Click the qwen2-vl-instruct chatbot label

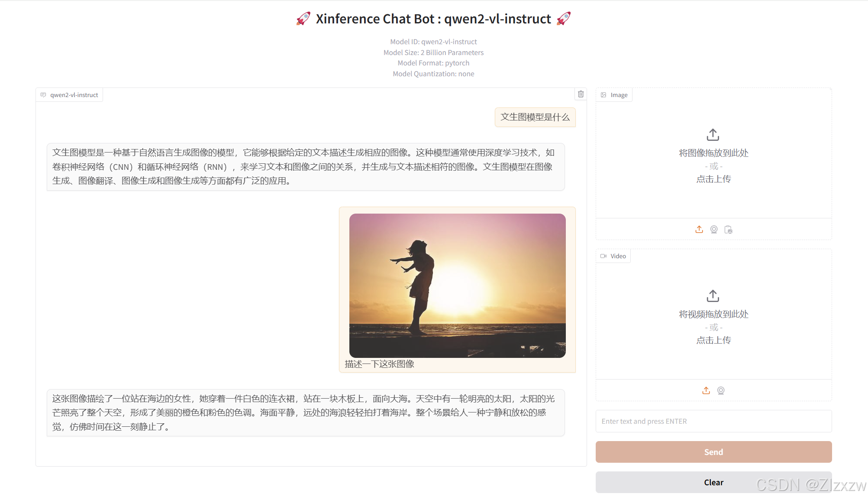(x=70, y=95)
